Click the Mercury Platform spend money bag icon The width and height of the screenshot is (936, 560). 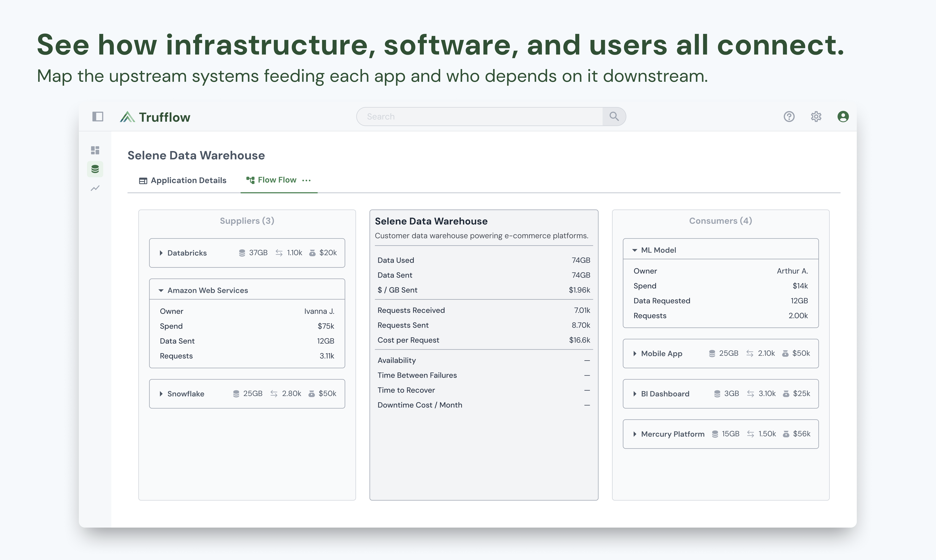[786, 434]
